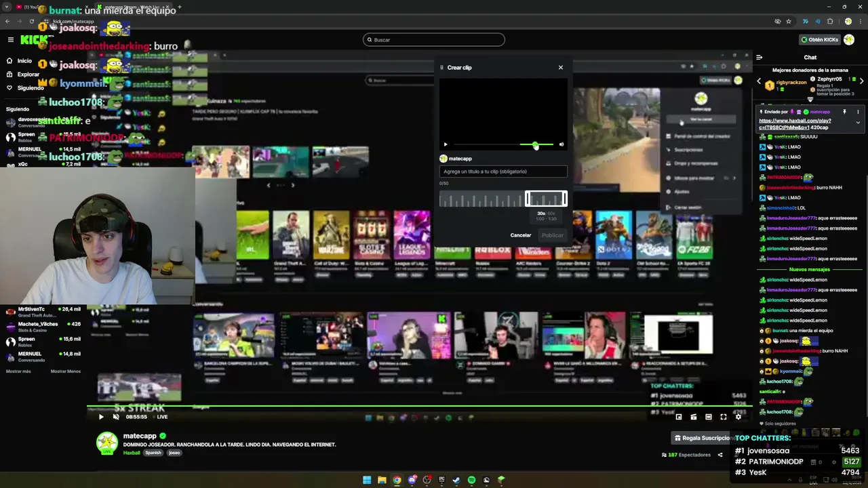Open File Explorer from taskbar
868x488 pixels.
382,480
